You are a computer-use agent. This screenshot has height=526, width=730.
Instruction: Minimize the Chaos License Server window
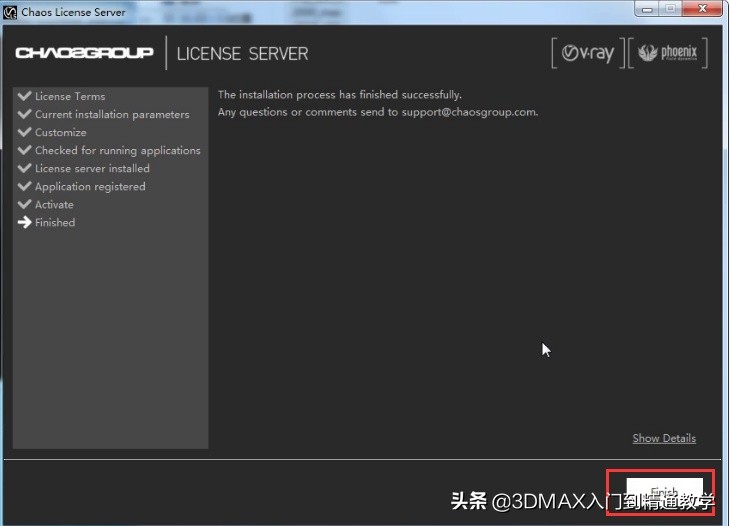[647, 8]
